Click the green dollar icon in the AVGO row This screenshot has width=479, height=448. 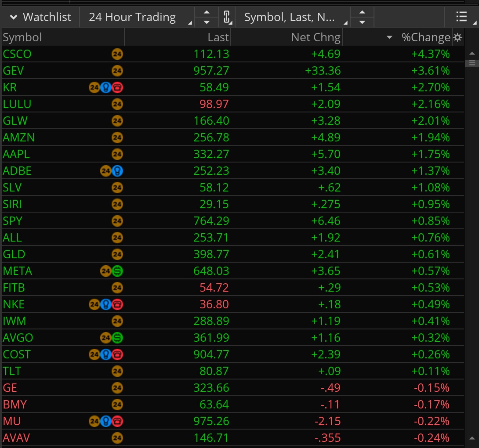point(117,338)
